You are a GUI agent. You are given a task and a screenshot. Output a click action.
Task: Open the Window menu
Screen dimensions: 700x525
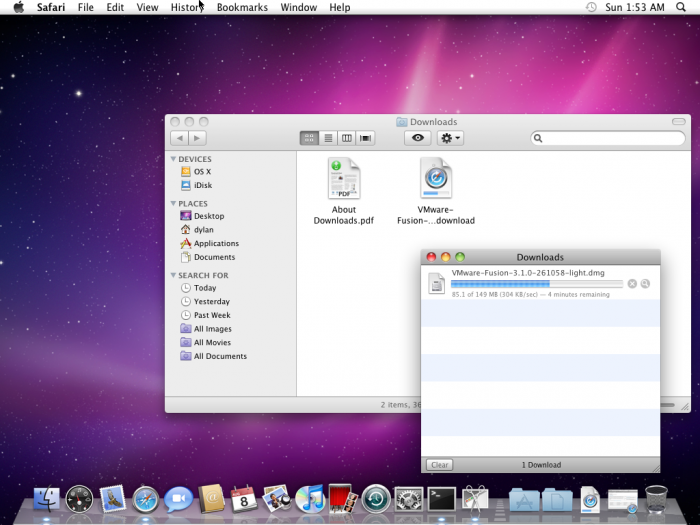click(x=298, y=7)
